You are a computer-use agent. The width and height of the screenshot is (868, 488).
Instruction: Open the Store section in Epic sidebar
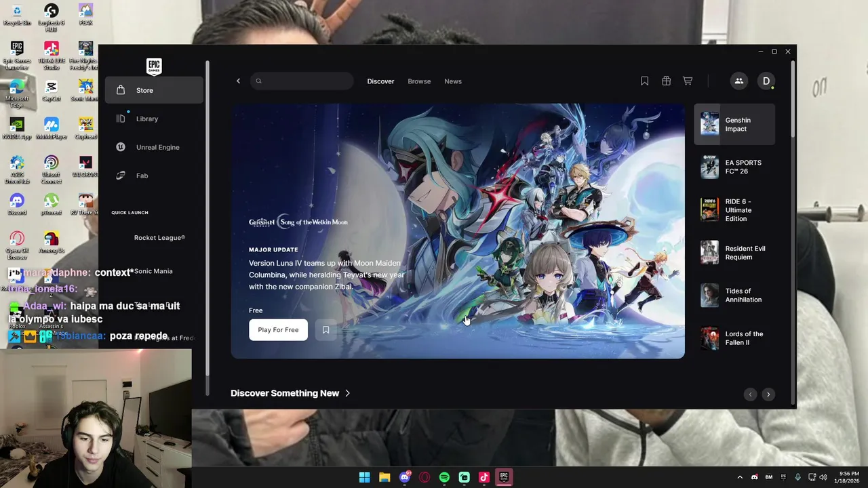click(154, 90)
